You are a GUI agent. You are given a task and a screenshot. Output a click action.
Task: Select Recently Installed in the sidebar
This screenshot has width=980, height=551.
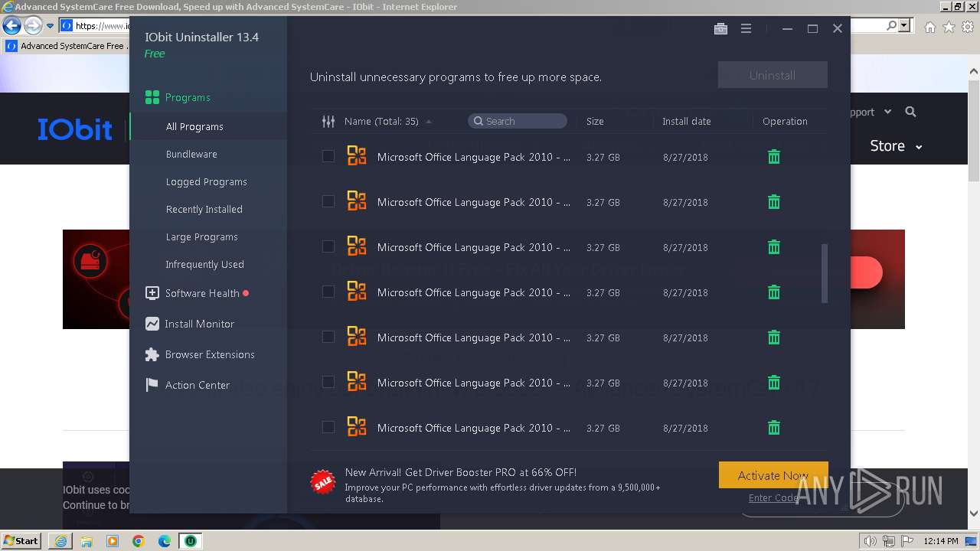click(204, 209)
